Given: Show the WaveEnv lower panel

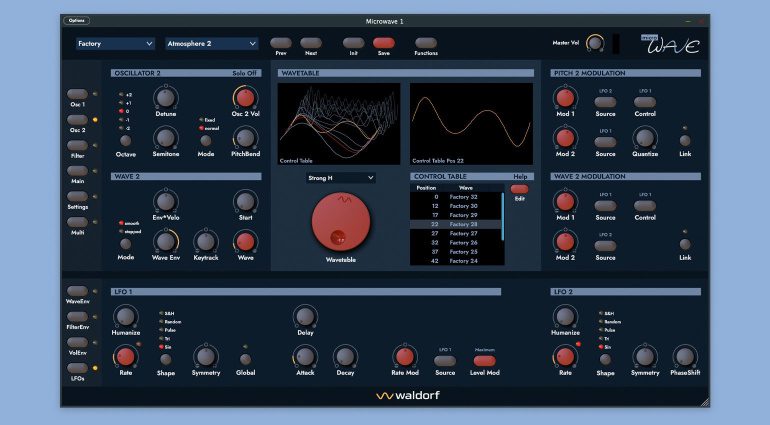Looking at the screenshot, I should coord(78,291).
